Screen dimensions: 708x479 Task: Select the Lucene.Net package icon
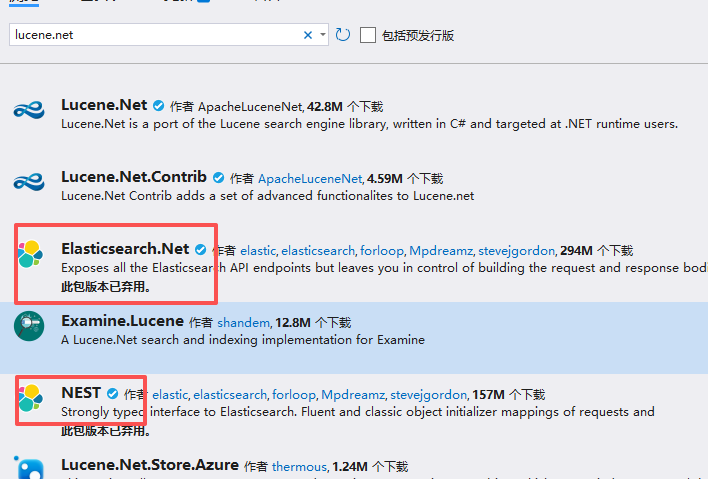click(29, 110)
